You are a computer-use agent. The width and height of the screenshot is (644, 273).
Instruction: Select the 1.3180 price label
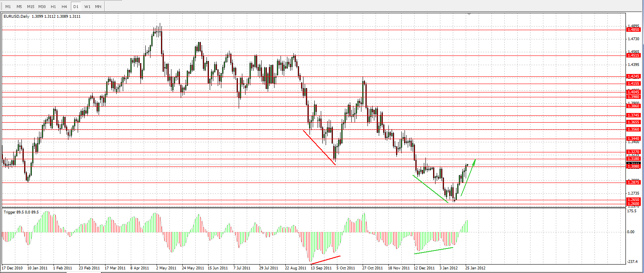[x=634, y=159]
